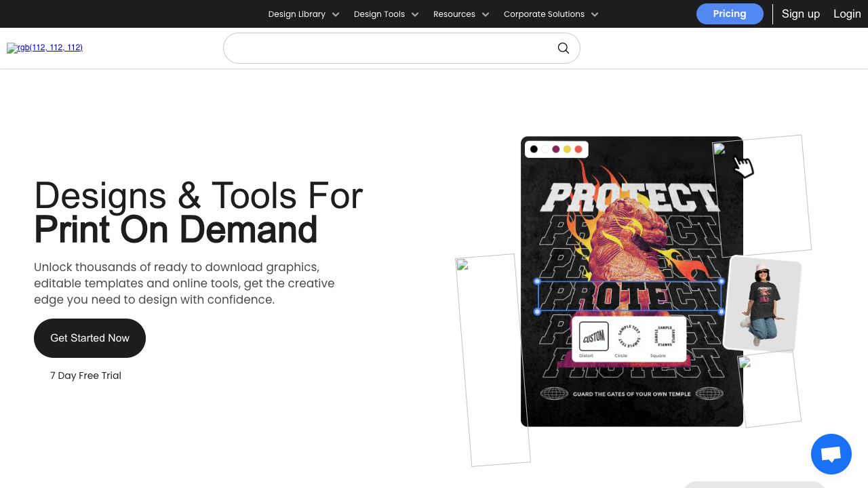The height and width of the screenshot is (488, 868).
Task: Pick the yellow color swatch
Action: point(568,149)
